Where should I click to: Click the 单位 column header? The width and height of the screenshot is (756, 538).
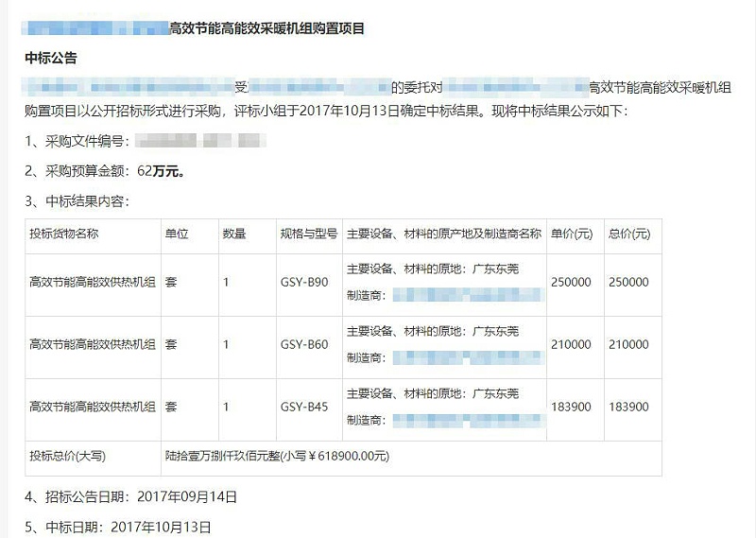176,234
